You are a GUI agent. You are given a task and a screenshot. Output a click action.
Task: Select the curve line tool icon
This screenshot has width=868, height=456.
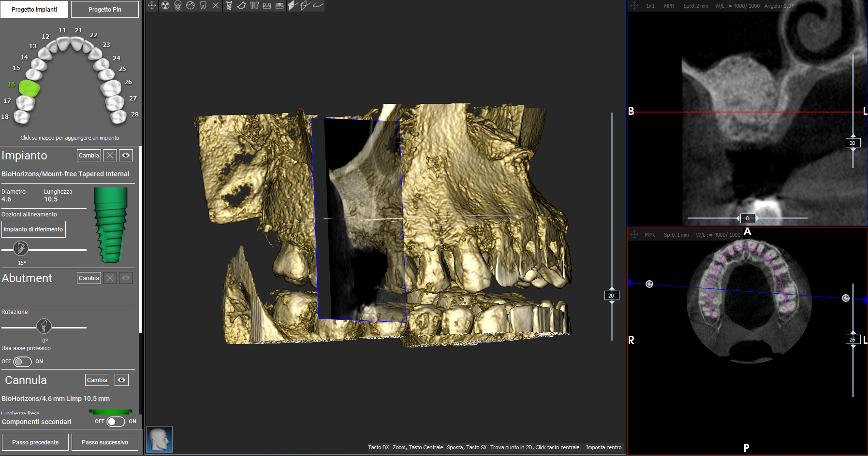(x=318, y=5)
